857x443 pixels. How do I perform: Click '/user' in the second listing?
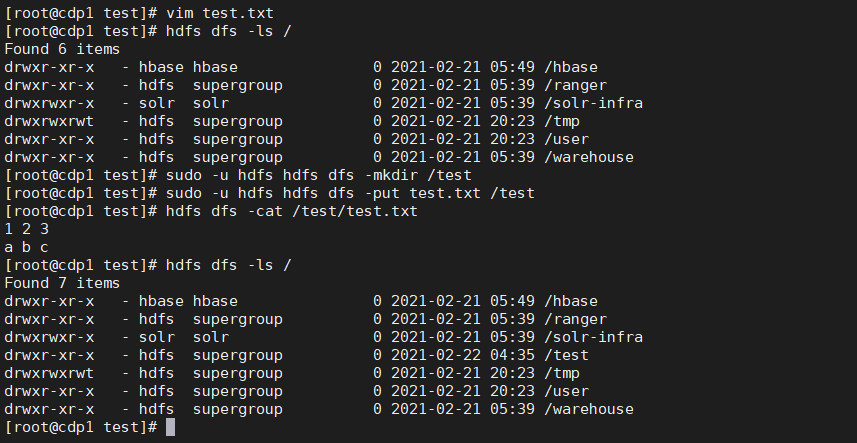[x=567, y=391]
